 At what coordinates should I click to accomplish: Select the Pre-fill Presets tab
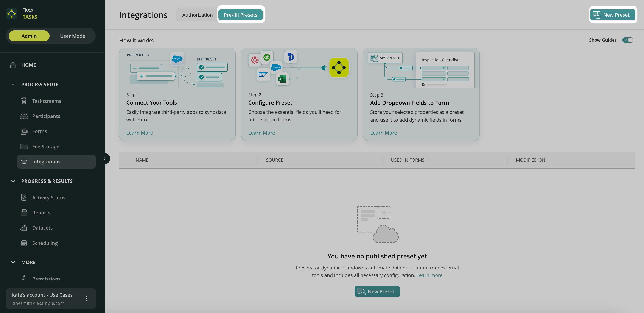point(240,15)
